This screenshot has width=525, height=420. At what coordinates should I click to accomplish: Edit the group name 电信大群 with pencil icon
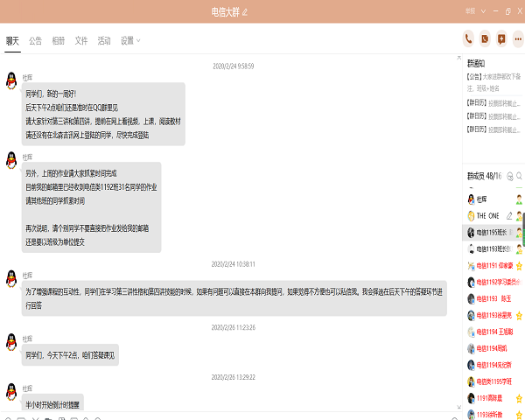[x=245, y=13]
